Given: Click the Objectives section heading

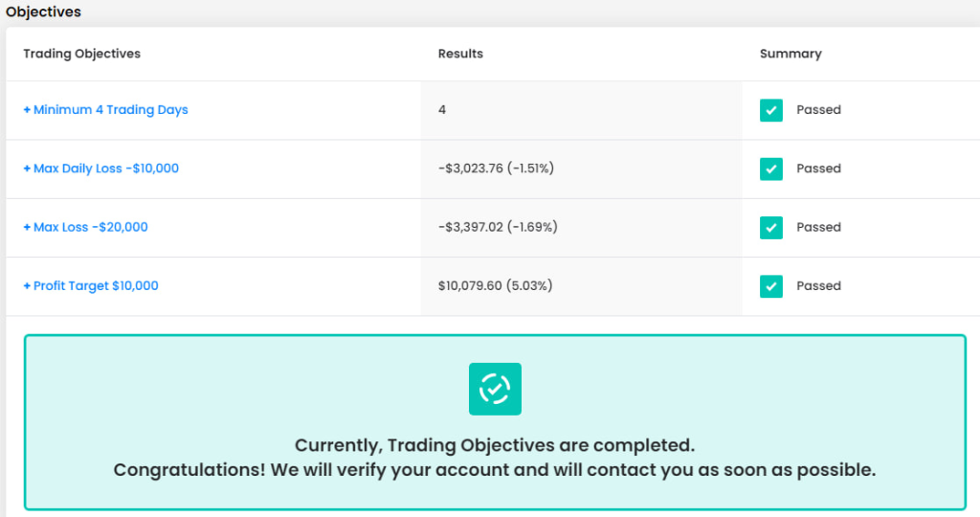Looking at the screenshot, I should coord(43,12).
